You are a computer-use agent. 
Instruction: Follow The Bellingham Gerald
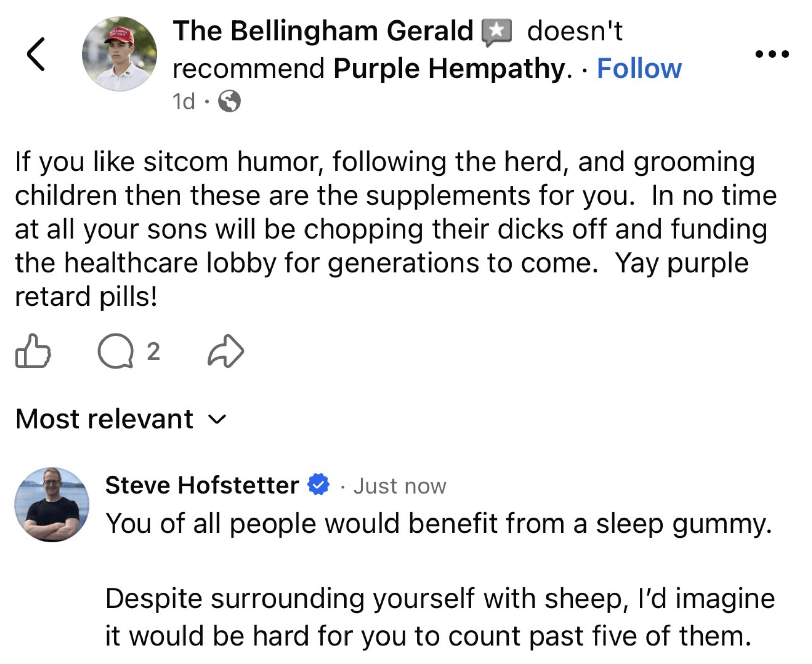pyautogui.click(x=639, y=69)
